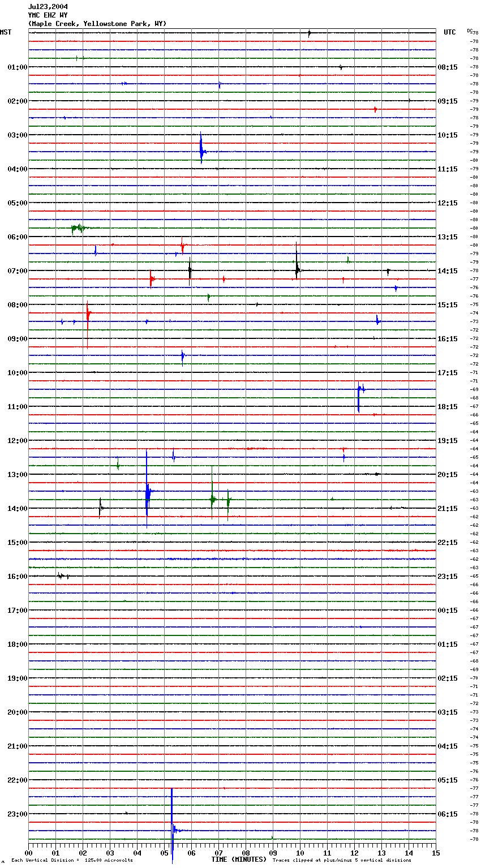The height and width of the screenshot is (868, 481).
Task: Click the date label Jul23,2004
Action: pos(48,7)
